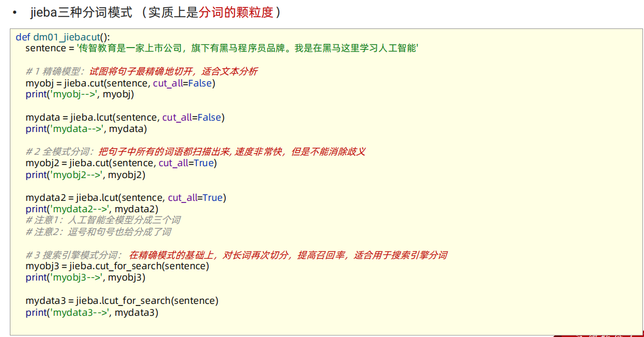Click the line print('myobj2-->', myobj2)
The image size is (644, 337).
85,174
